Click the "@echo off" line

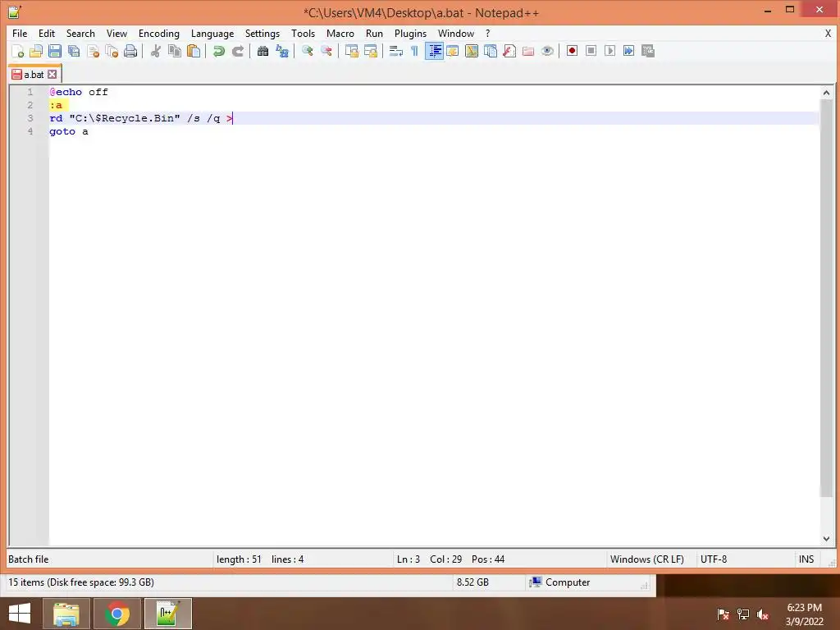[79, 92]
